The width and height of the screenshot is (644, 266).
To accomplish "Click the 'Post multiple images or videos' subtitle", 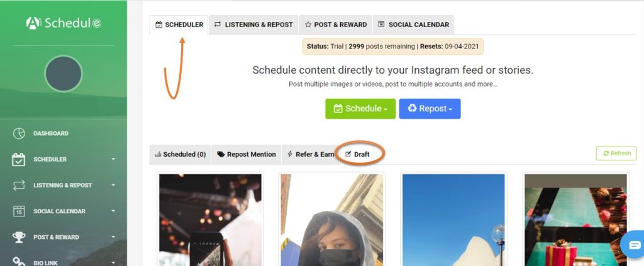I will (392, 84).
